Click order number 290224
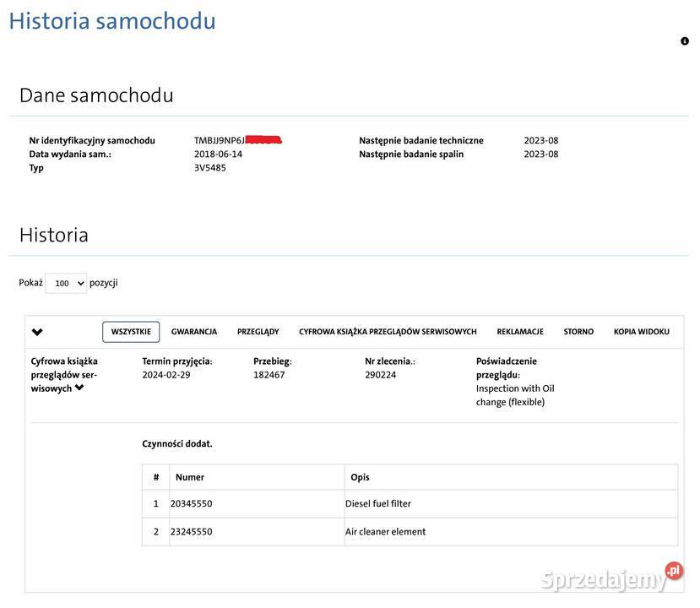Image resolution: width=700 pixels, height=608 pixels. click(x=381, y=373)
